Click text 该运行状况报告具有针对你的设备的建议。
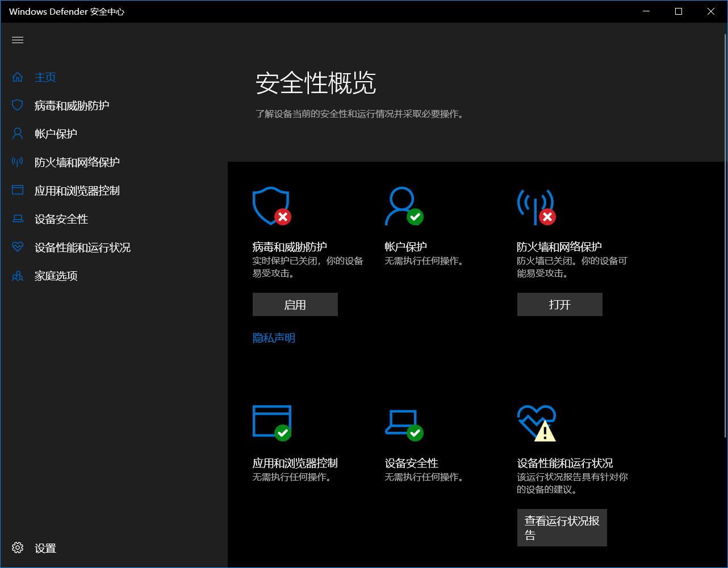 click(572, 483)
